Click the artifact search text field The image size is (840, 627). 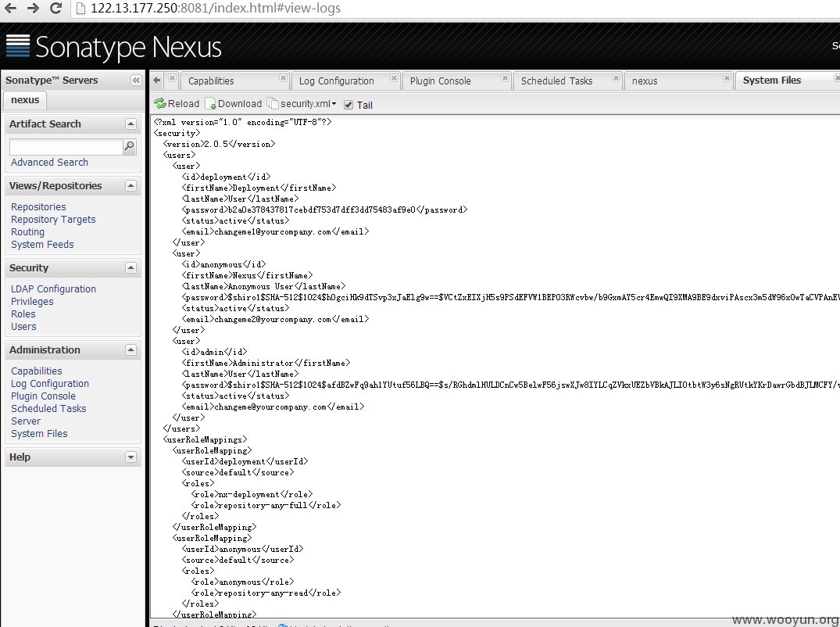click(66, 146)
